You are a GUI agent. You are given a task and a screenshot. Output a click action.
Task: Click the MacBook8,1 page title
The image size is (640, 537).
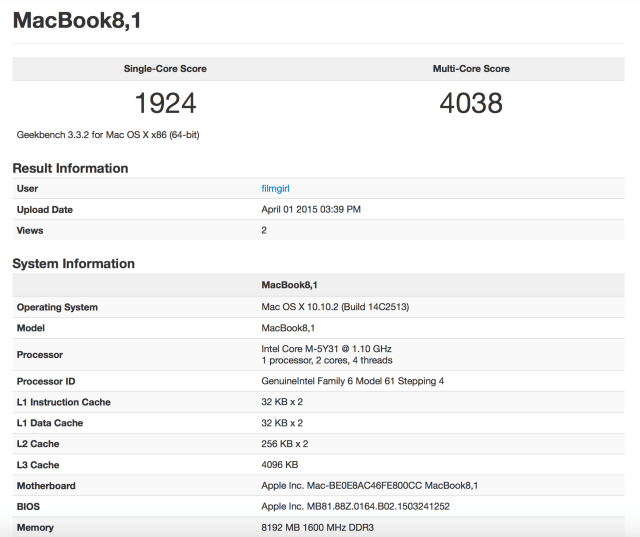[77, 20]
